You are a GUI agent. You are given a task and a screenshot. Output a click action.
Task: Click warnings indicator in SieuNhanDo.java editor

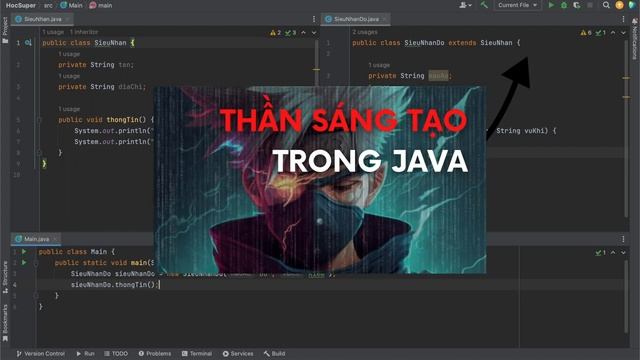(x=586, y=33)
